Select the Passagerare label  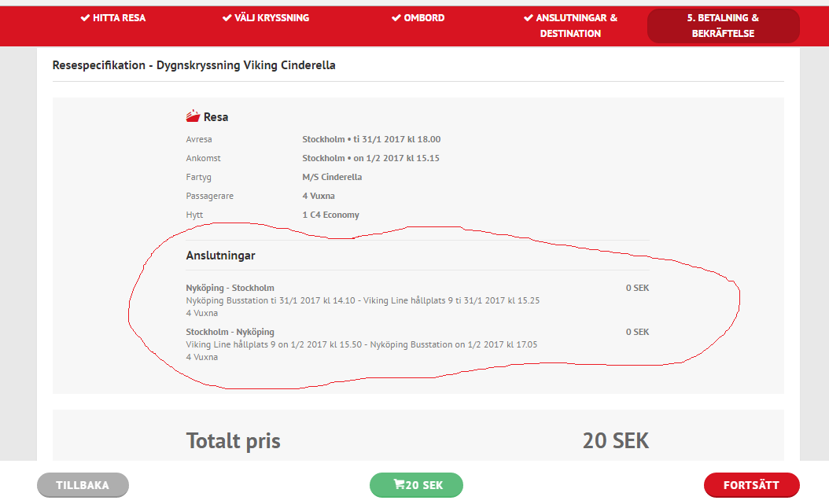pos(209,196)
